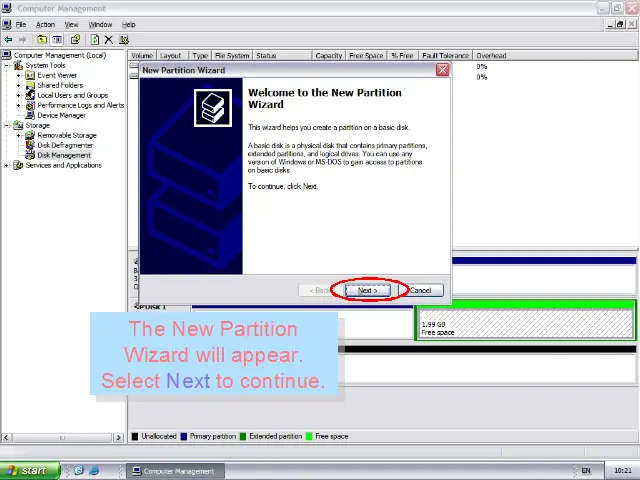The height and width of the screenshot is (480, 640).
Task: Click the Disk Management tree icon
Action: pyautogui.click(x=30, y=155)
